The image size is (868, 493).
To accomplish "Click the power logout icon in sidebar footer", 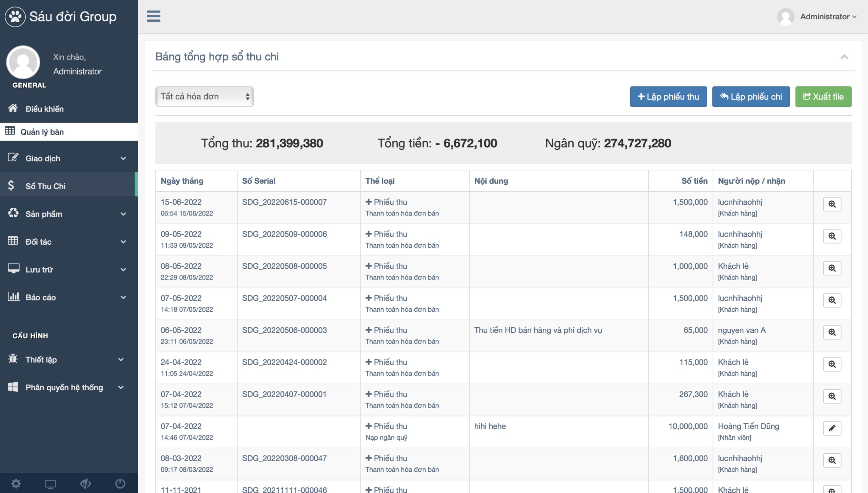I will pyautogui.click(x=120, y=484).
